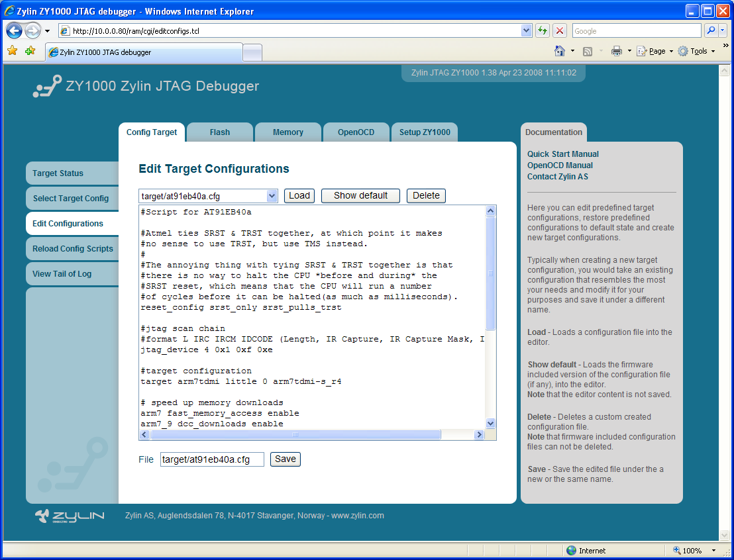Open the Home button dropdown arrow
734x560 pixels.
[572, 51]
